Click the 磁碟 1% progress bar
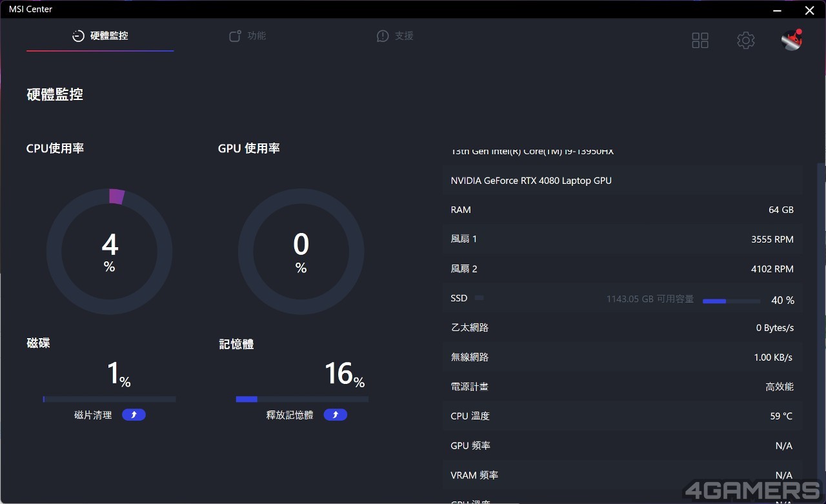Viewport: 826px width, 504px height. pyautogui.click(x=109, y=399)
